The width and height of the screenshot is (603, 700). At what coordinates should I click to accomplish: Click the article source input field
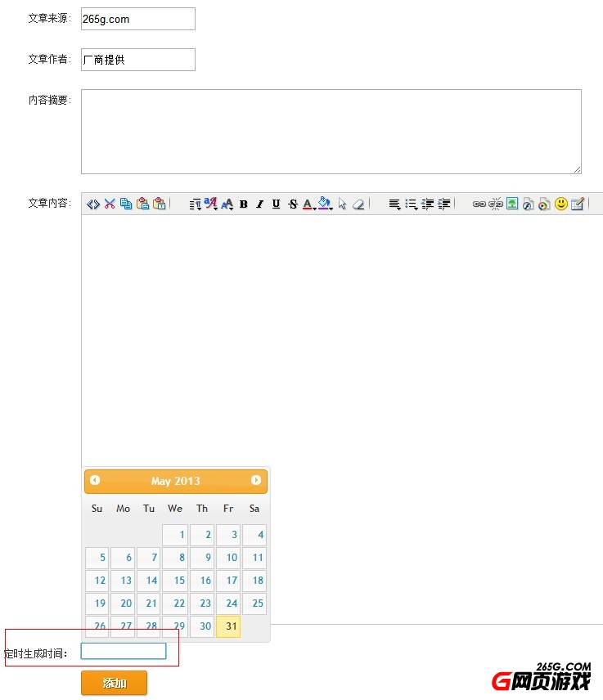point(138,19)
